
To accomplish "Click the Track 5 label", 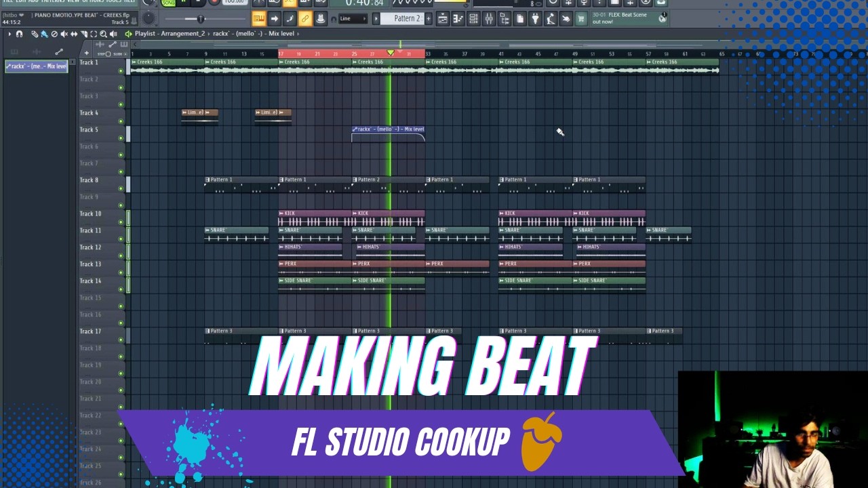I will click(x=89, y=129).
